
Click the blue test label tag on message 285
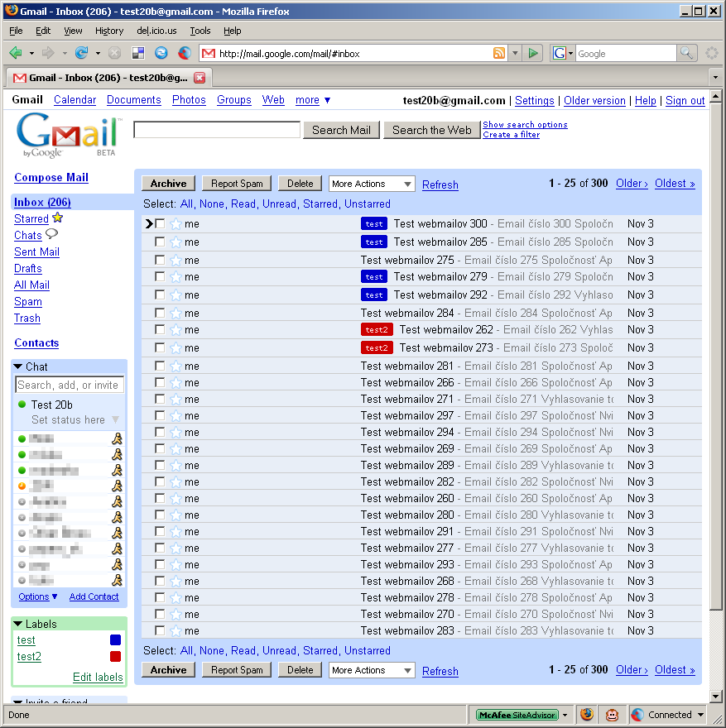click(374, 242)
